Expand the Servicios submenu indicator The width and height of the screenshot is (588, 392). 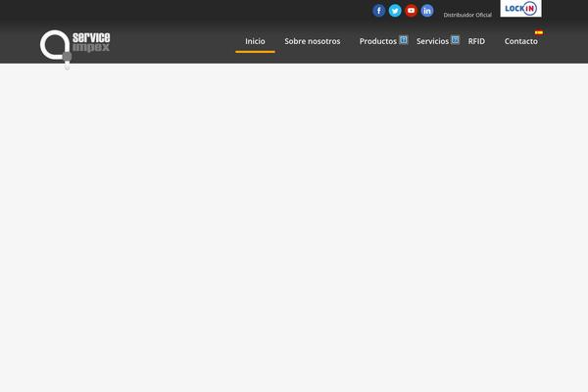coord(455,40)
